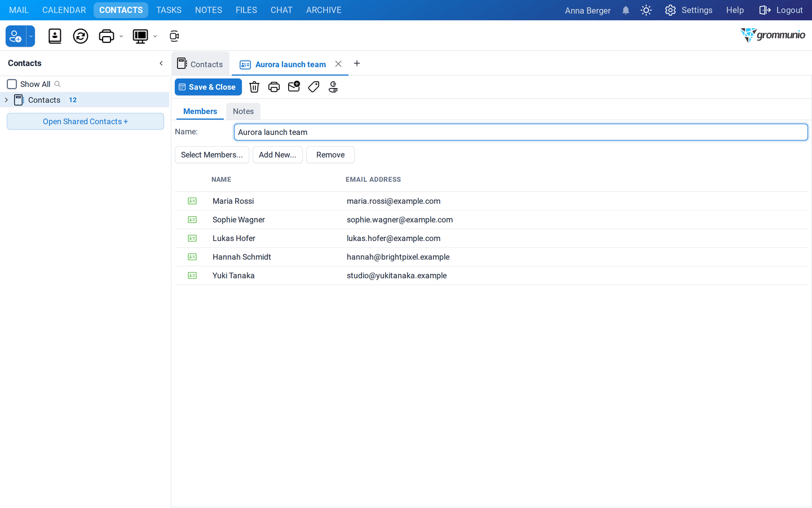Click Add New member button
Image resolution: width=812 pixels, height=508 pixels.
277,155
